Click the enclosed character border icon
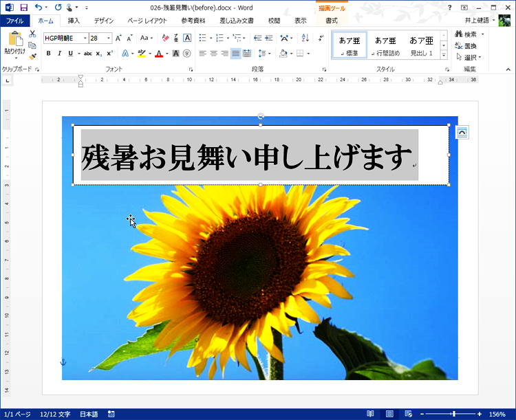 coord(187,38)
